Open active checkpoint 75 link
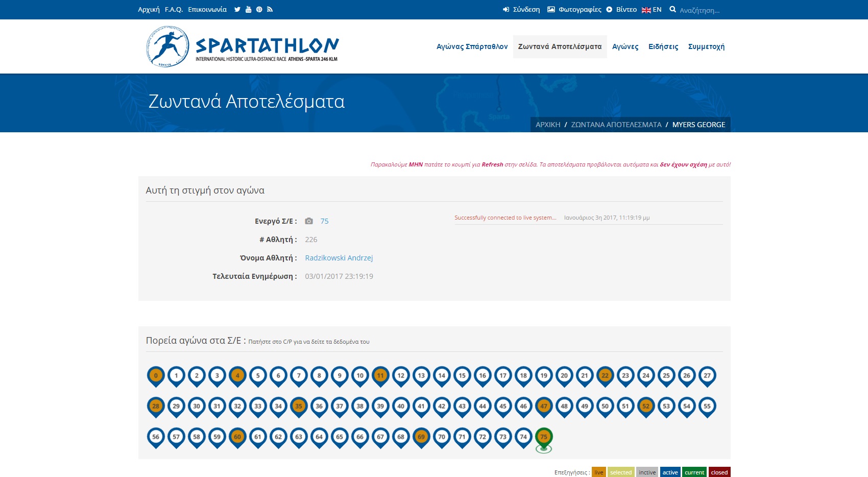 [324, 221]
